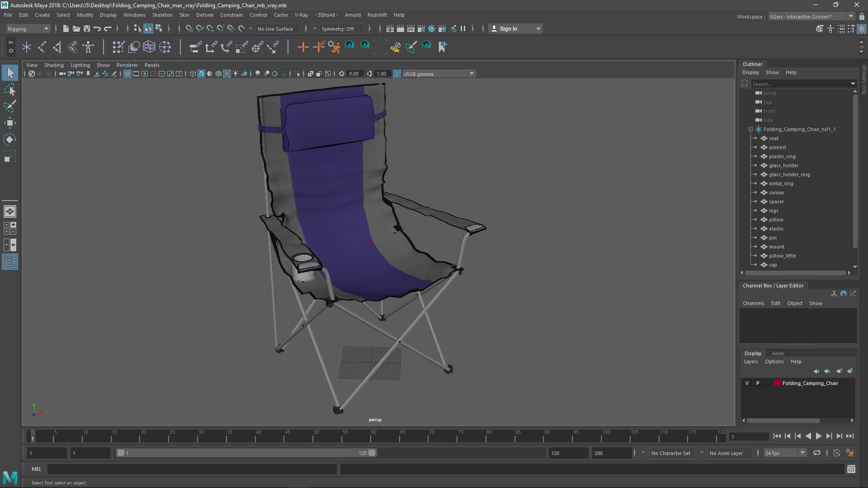Viewport: 868px width, 488px height.
Task: Switch to the Anim layer tab
Action: [x=778, y=353]
